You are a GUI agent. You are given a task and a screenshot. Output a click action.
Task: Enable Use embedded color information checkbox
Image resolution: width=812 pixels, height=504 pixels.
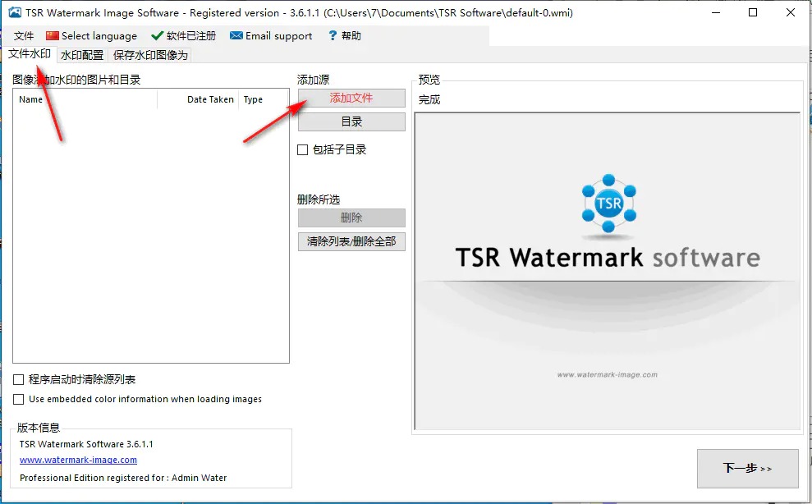pos(19,400)
